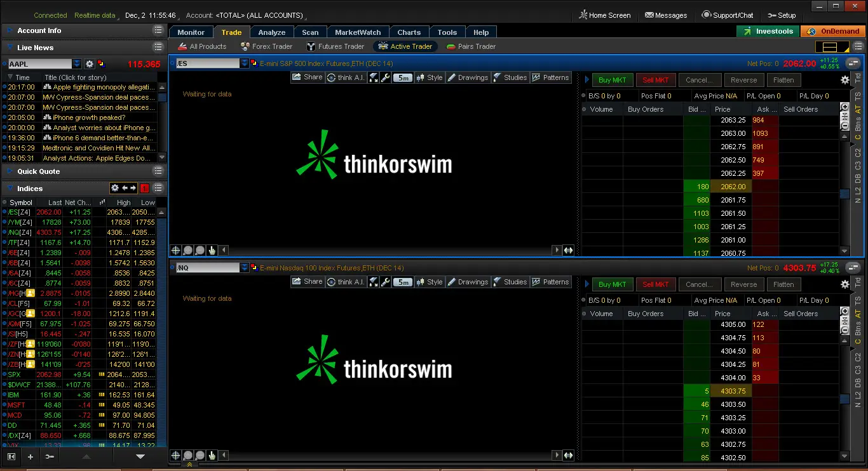Open the Share icon on /ES chart
Image resolution: width=868 pixels, height=471 pixels.
pyautogui.click(x=308, y=77)
